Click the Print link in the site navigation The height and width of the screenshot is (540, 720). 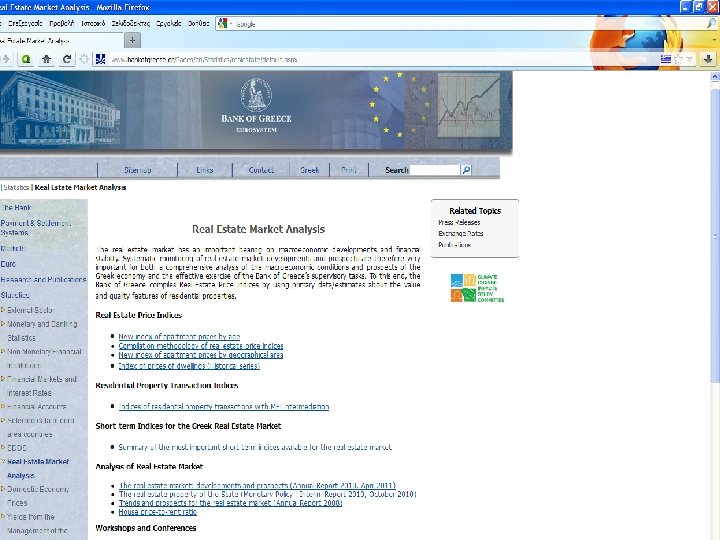(x=349, y=170)
